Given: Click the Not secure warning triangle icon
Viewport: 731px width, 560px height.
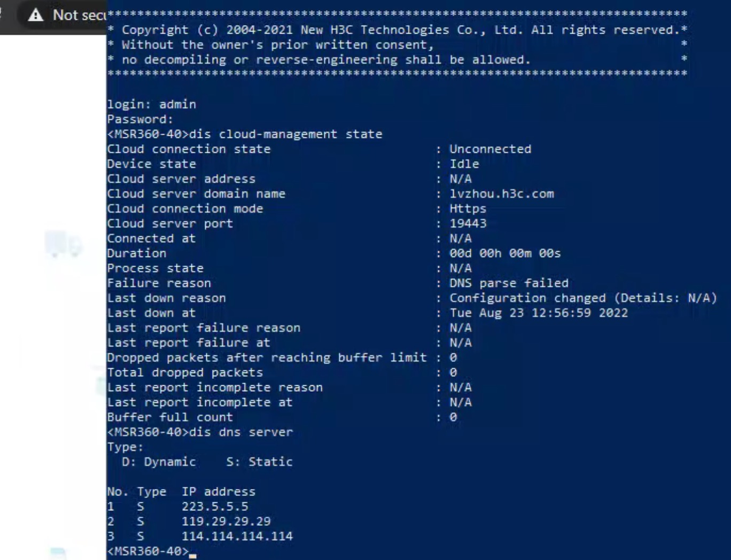Looking at the screenshot, I should (x=35, y=15).
